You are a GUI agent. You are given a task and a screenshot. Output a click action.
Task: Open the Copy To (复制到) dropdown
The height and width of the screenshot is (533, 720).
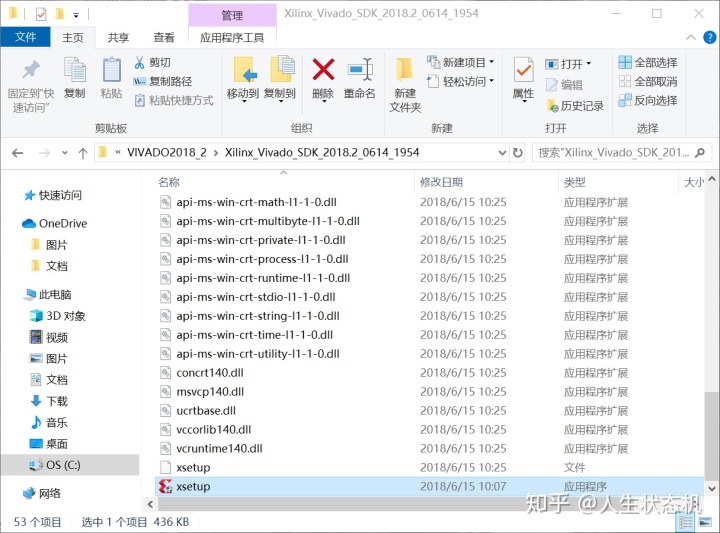coord(280,101)
